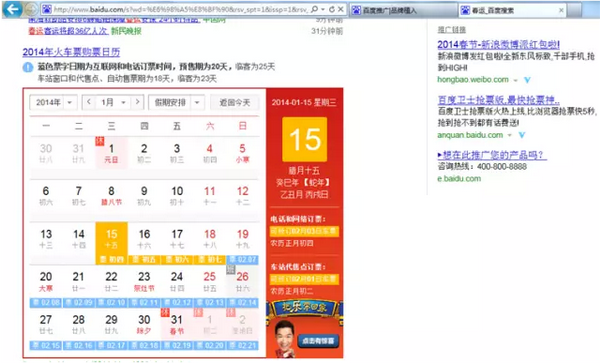Switch to the 百度推广 browser tab
The height and width of the screenshot is (364, 600).
[x=403, y=10]
